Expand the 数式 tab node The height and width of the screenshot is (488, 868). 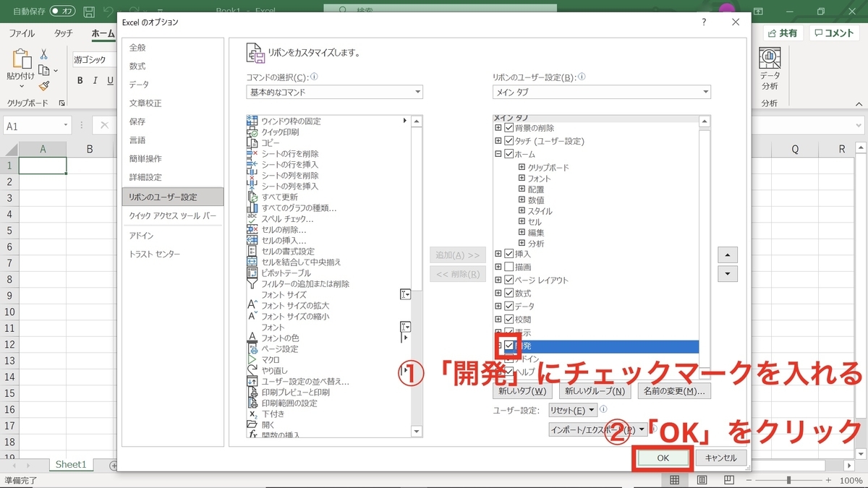click(498, 293)
